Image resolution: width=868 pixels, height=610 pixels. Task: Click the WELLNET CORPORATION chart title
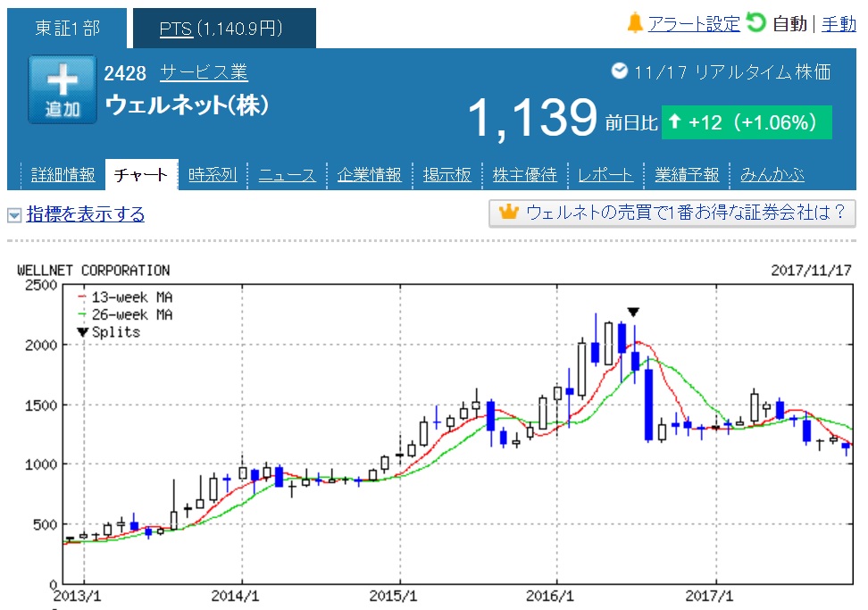point(94,270)
